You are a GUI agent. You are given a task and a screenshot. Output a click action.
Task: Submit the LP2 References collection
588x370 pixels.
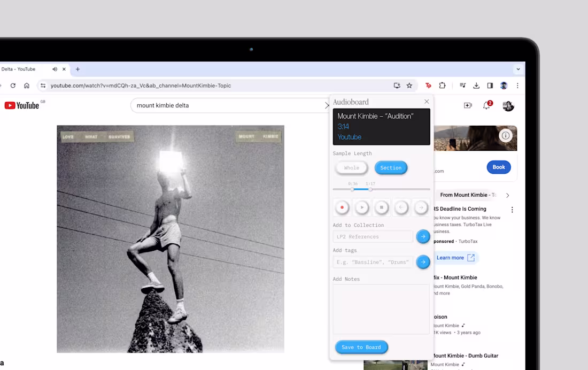click(x=423, y=236)
